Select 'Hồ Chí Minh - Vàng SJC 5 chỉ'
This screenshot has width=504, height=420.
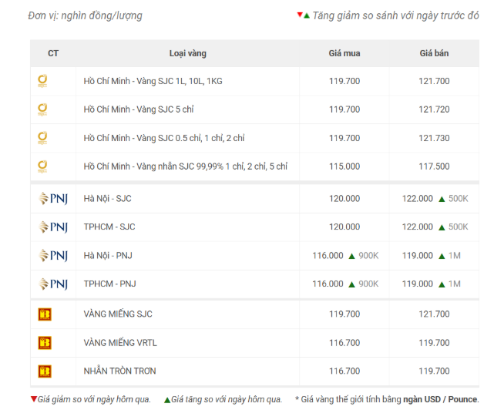(139, 109)
